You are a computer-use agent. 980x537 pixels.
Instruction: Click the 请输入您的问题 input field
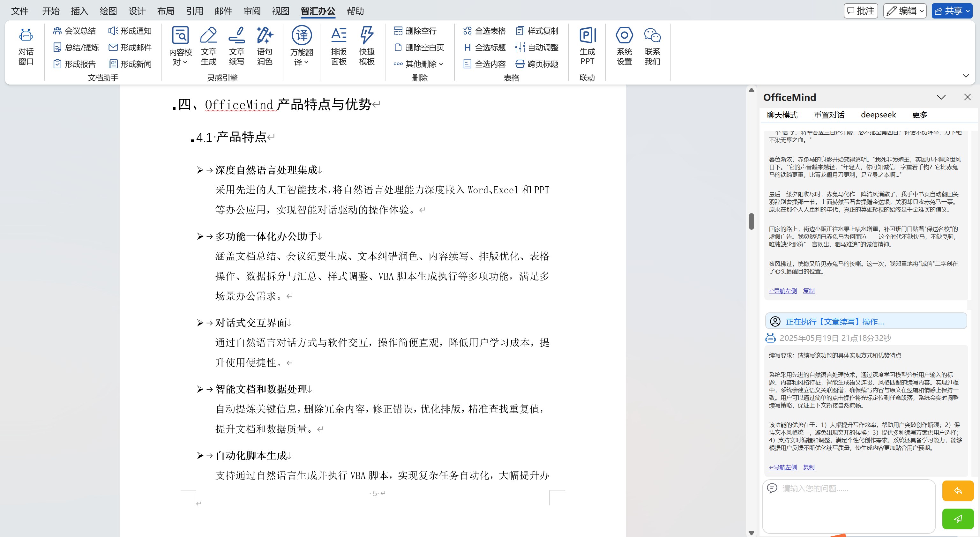point(849,506)
